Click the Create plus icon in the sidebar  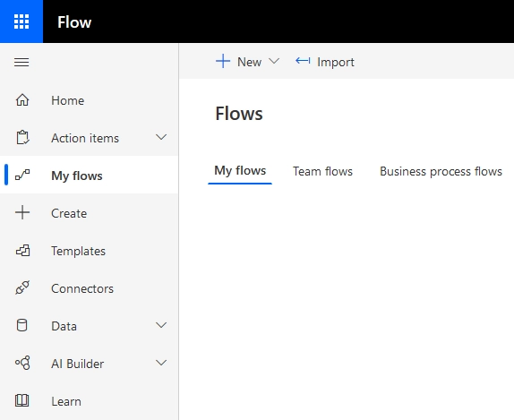coord(22,213)
